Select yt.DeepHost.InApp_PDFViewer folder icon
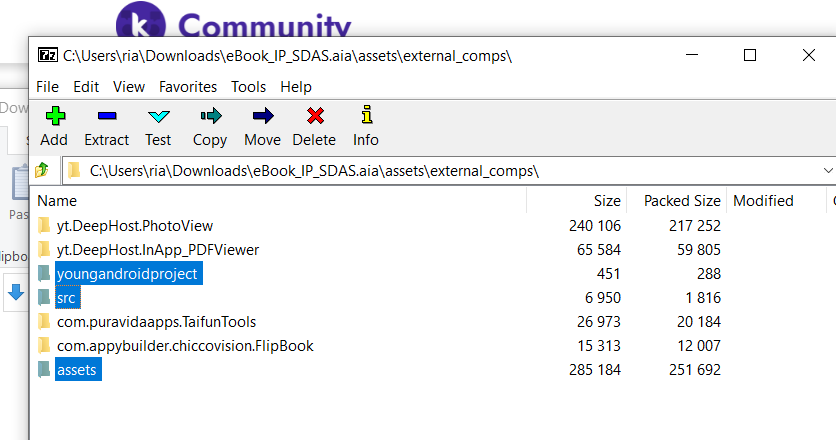 click(x=44, y=250)
